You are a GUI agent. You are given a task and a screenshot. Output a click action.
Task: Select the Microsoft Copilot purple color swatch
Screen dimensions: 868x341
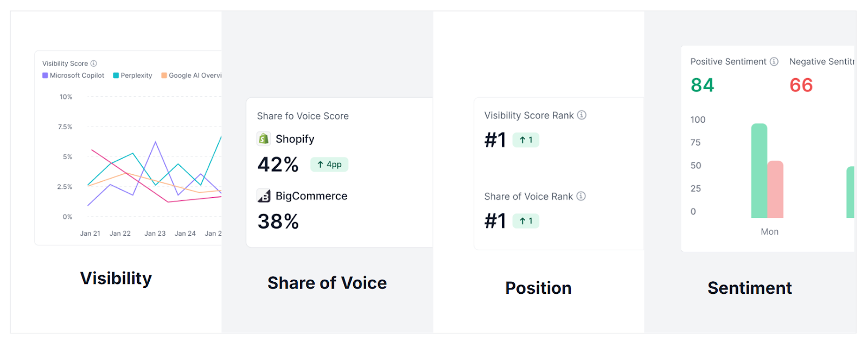click(43, 75)
